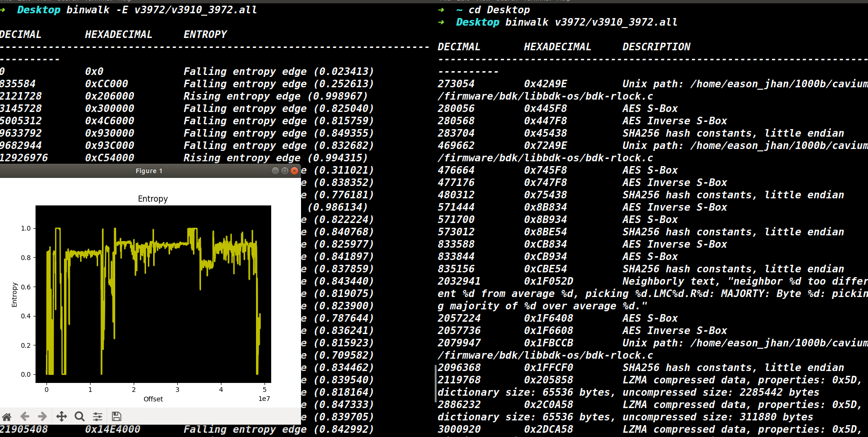
Task: Go back to previous view in Figure 1
Action: tap(25, 417)
